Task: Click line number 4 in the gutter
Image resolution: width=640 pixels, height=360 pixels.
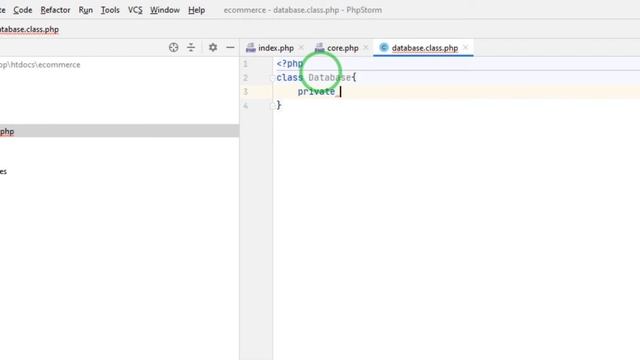Action: [245, 106]
